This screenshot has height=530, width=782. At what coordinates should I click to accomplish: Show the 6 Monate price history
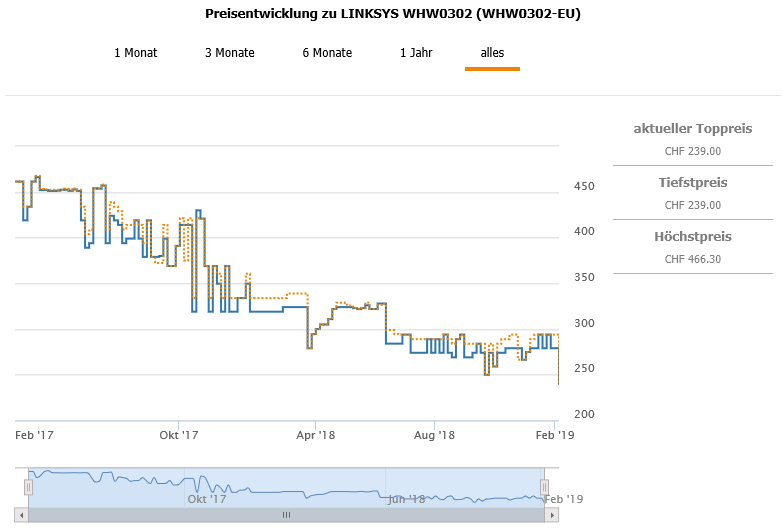click(327, 53)
